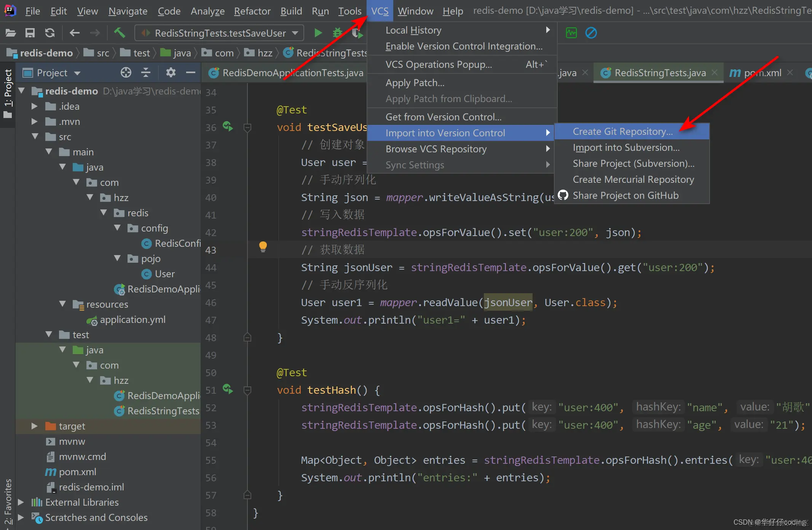The image size is (812, 530).
Task: Navigate back with the left arrow icon
Action: pos(75,33)
